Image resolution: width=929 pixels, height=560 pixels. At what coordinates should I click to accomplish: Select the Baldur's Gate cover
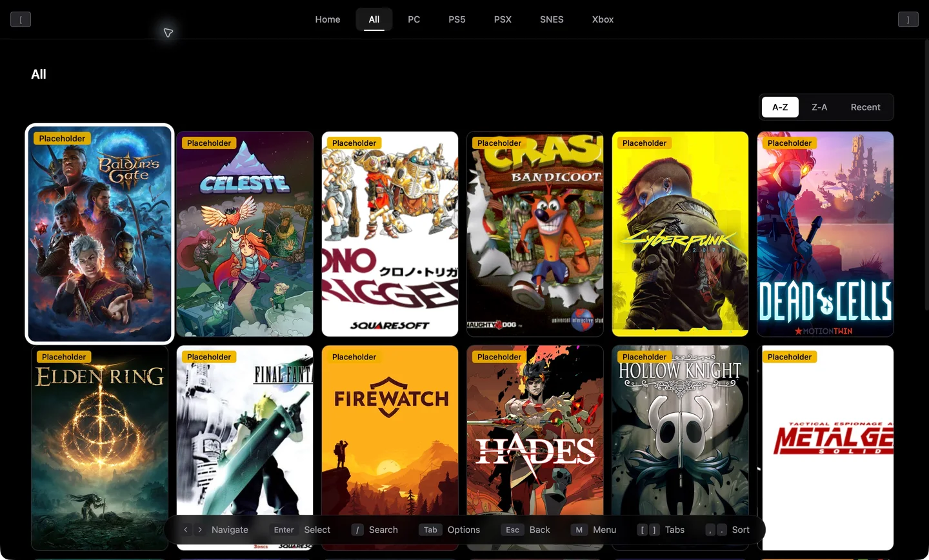tap(100, 234)
